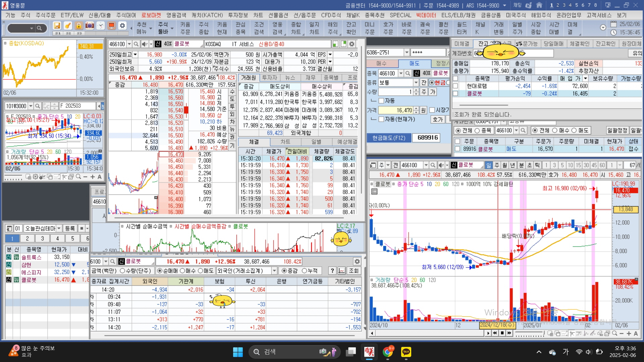Click the orange monitor icon in toolbar

(x=112, y=26)
